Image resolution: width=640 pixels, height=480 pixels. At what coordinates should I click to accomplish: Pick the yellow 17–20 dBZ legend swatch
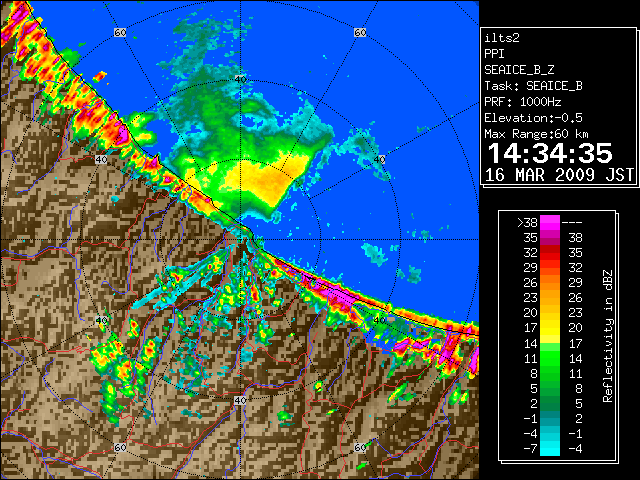coord(550,328)
